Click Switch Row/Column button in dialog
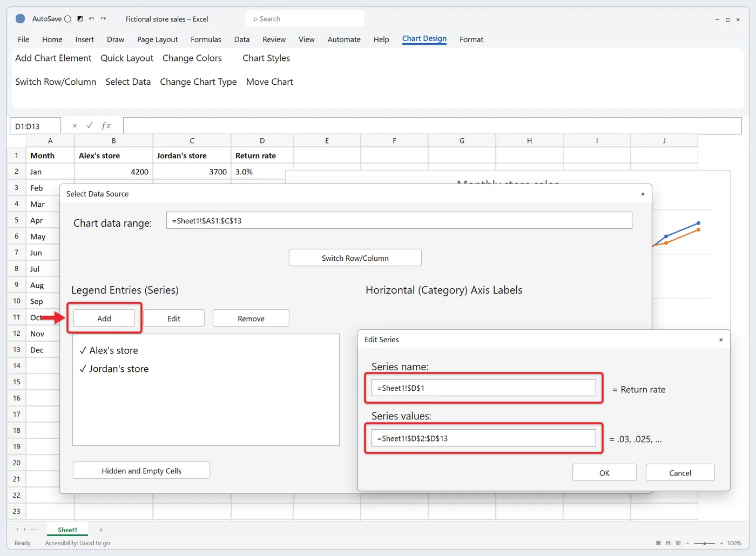This screenshot has height=556, width=756. pyautogui.click(x=355, y=258)
